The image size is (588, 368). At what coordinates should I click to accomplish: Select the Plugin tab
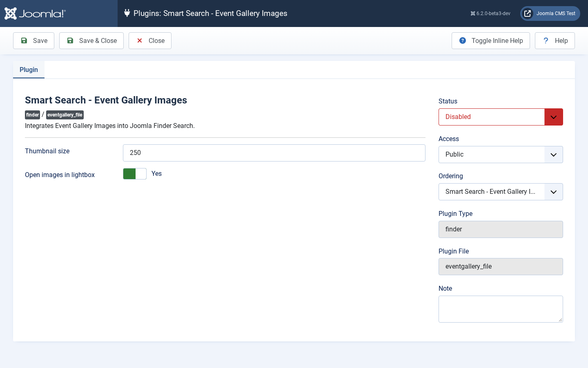point(29,70)
